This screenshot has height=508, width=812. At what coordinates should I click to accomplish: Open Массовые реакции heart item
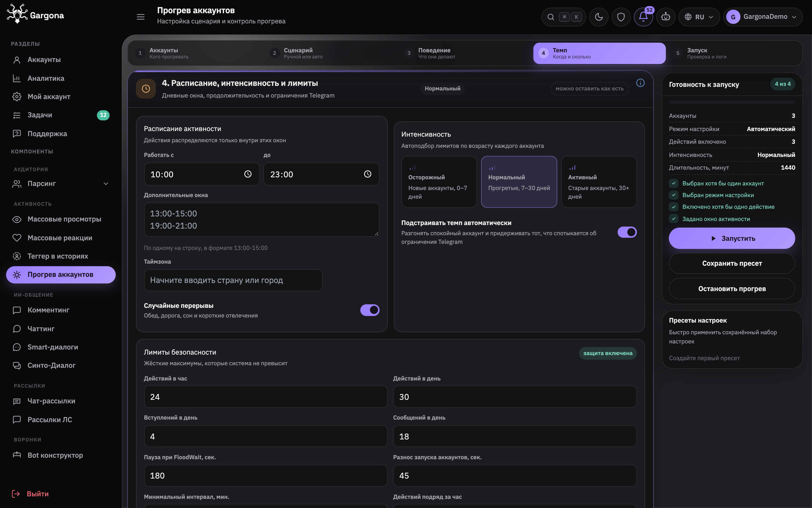(61, 238)
